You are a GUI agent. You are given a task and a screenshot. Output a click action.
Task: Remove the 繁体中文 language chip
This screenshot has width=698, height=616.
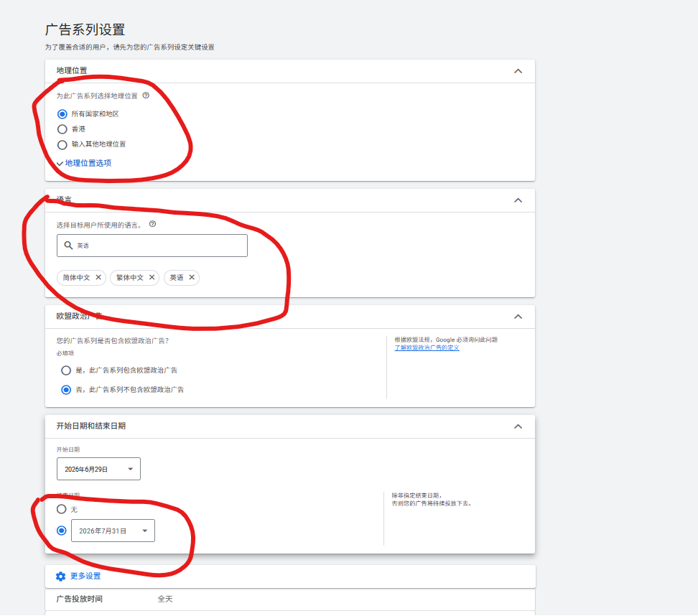[x=152, y=277]
